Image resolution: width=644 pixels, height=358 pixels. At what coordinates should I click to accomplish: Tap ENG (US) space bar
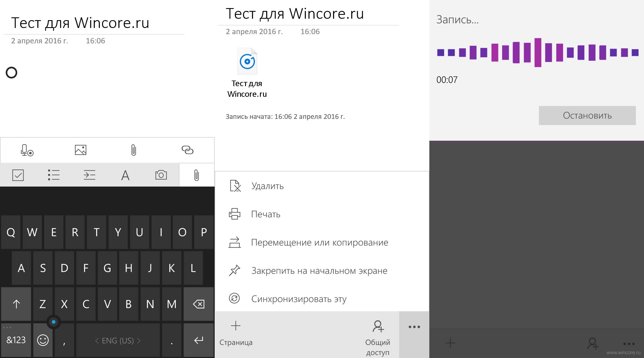click(x=118, y=340)
